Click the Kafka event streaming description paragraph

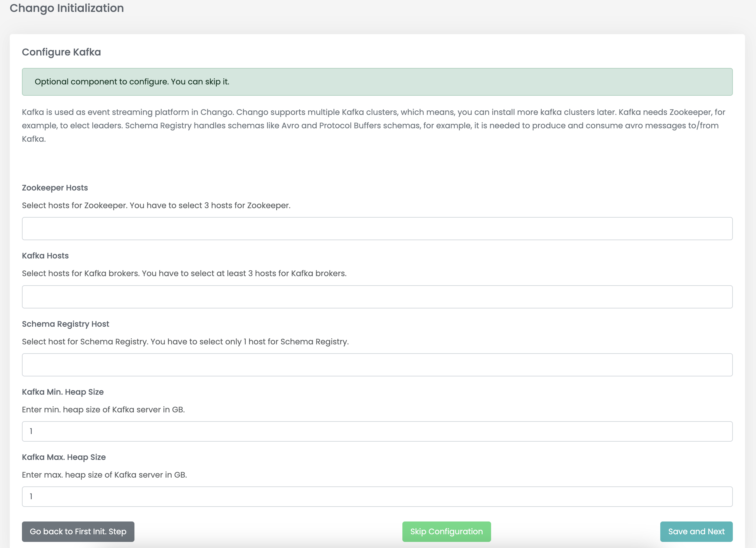pos(374,126)
